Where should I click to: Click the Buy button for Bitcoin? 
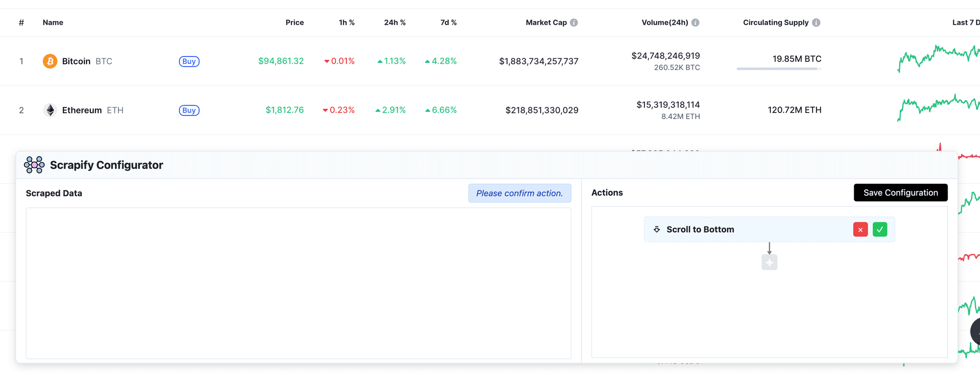[x=189, y=61]
